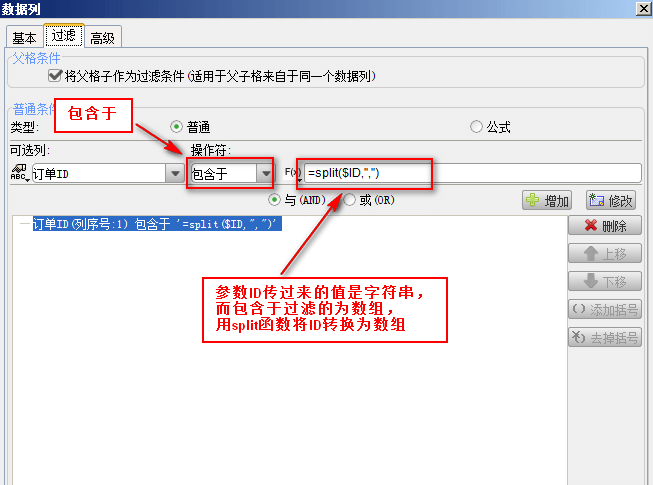Click the 下移 move down arrow
The image size is (653, 485).
coord(605,281)
